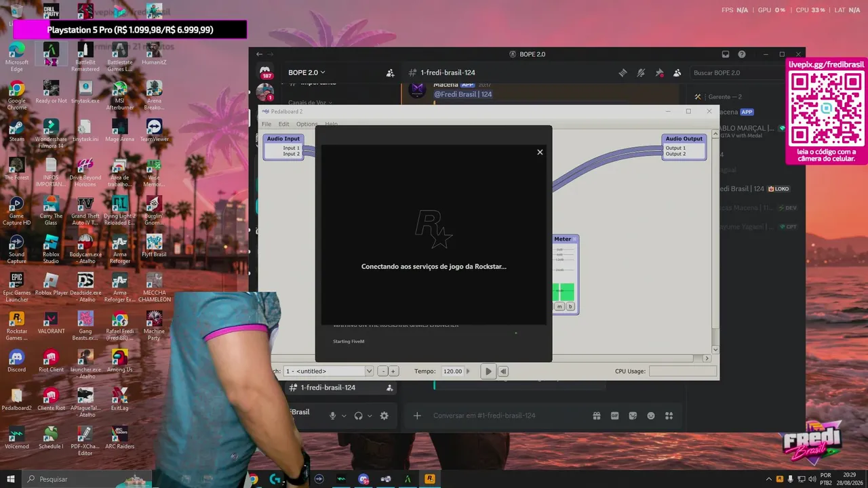Open Discord microphone input options arrow
Image resolution: width=868 pixels, height=488 pixels.
click(x=344, y=415)
